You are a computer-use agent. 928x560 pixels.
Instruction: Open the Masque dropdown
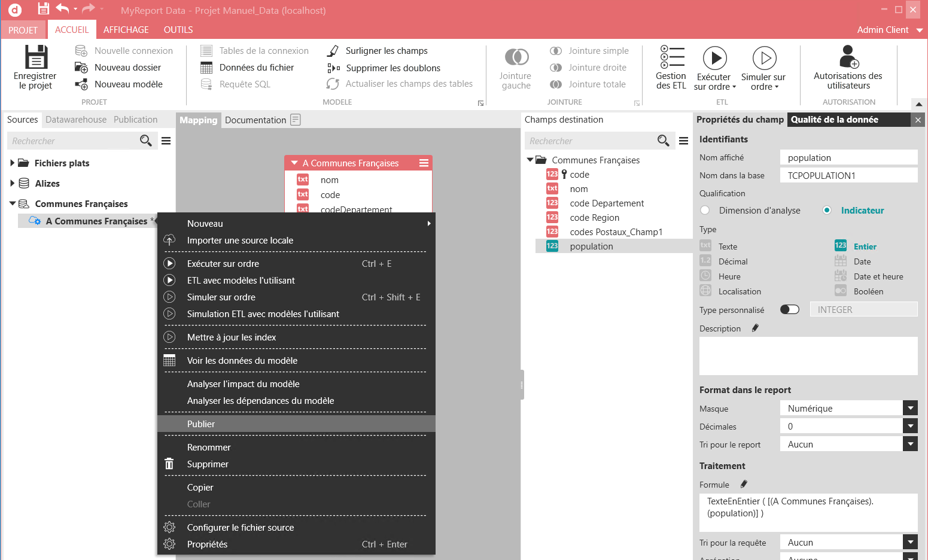click(910, 408)
